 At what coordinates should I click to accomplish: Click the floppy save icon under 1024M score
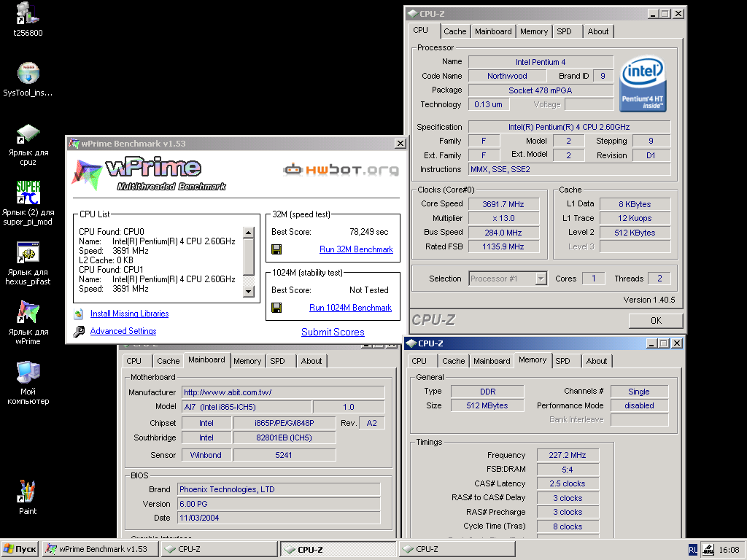[276, 308]
